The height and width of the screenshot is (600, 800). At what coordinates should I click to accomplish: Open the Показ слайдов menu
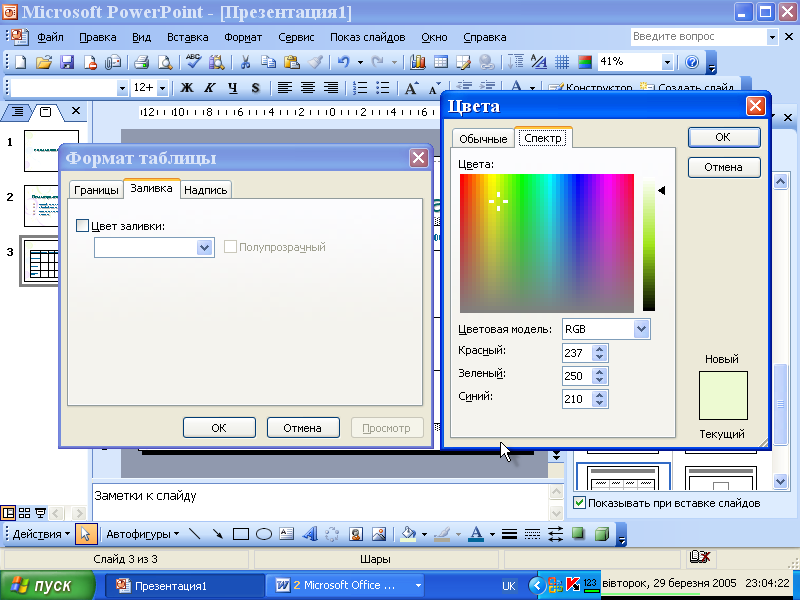point(367,37)
